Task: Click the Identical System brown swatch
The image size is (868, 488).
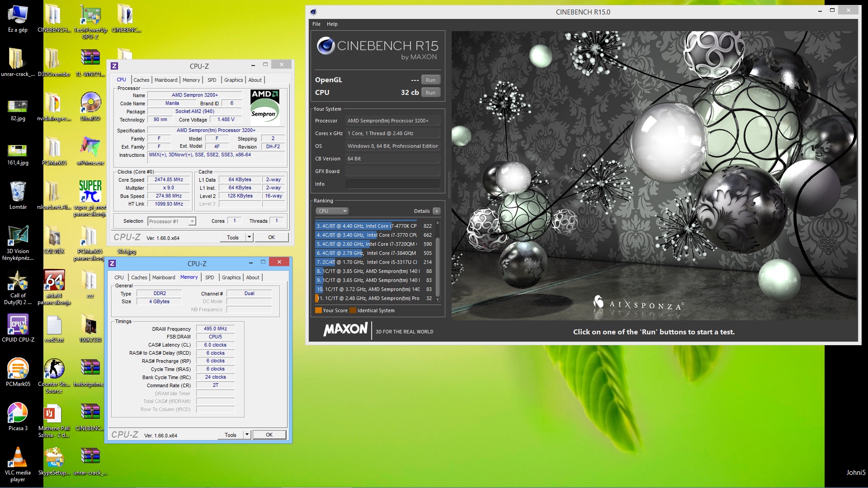Action: [x=353, y=310]
